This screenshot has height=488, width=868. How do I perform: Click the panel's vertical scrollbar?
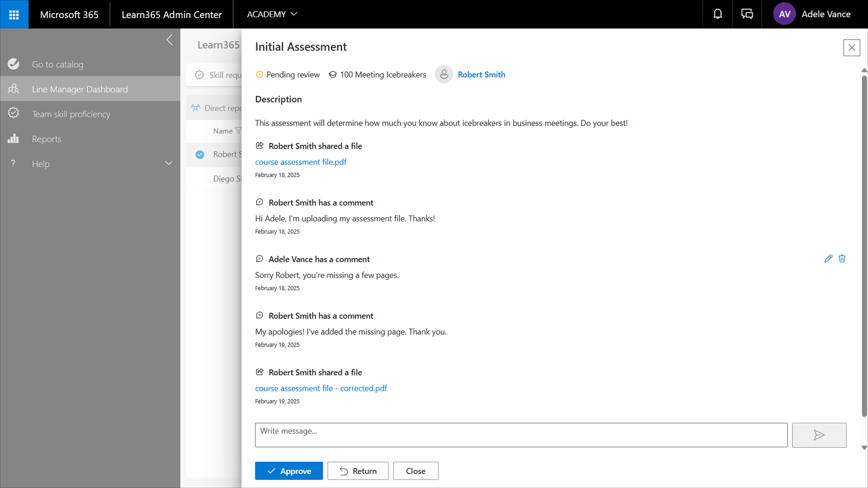click(x=864, y=244)
